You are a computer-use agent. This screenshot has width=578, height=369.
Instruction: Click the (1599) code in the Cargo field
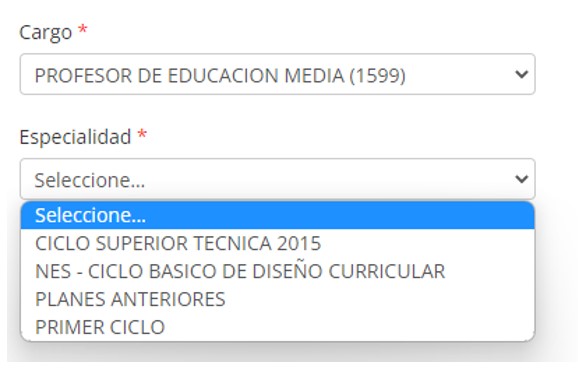[377, 76]
